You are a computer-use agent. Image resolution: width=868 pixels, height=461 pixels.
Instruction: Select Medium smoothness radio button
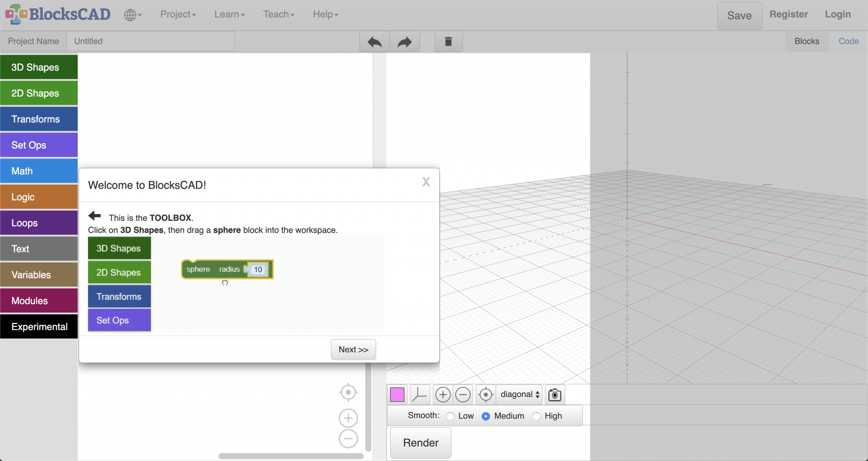pos(486,416)
